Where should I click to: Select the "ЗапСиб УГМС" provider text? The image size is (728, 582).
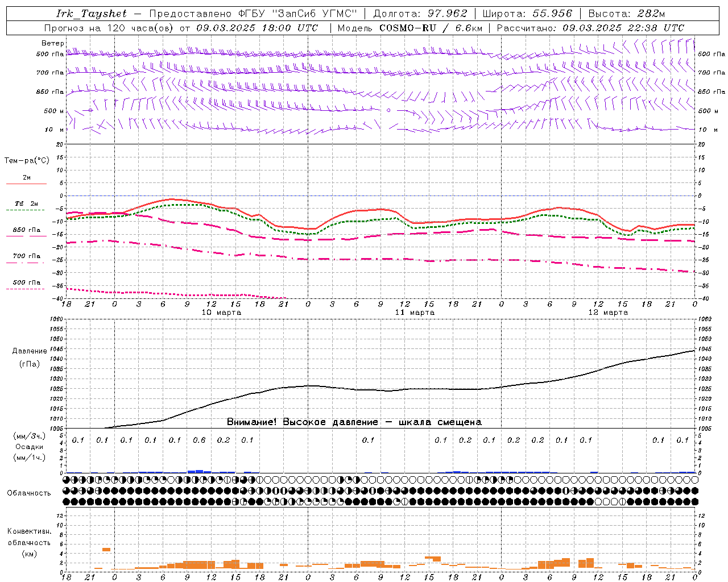tap(315, 14)
